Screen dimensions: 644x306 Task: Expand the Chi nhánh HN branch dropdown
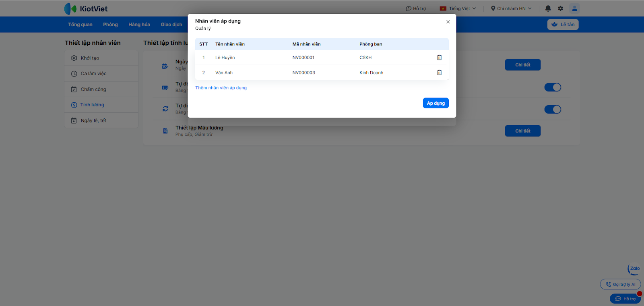pos(511,8)
